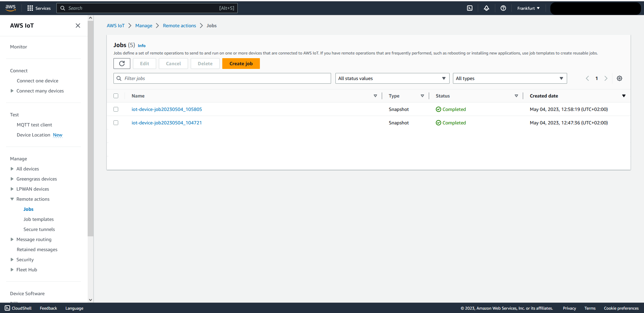Open Language in the footer

point(74,308)
